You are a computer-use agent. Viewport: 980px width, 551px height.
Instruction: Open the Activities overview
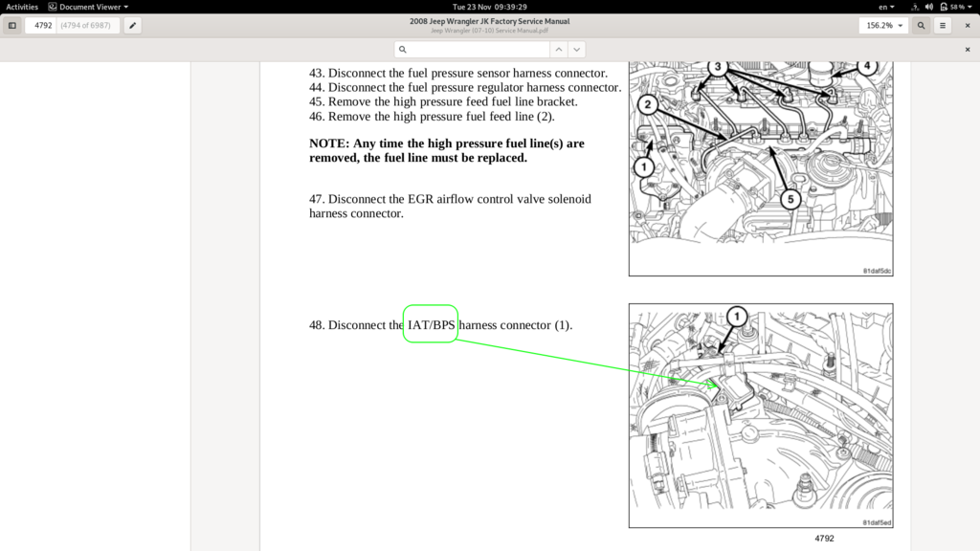coord(22,7)
